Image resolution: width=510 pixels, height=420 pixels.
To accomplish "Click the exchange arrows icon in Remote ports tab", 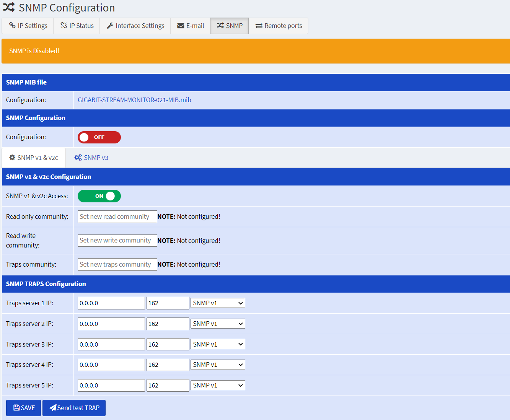I will click(259, 26).
